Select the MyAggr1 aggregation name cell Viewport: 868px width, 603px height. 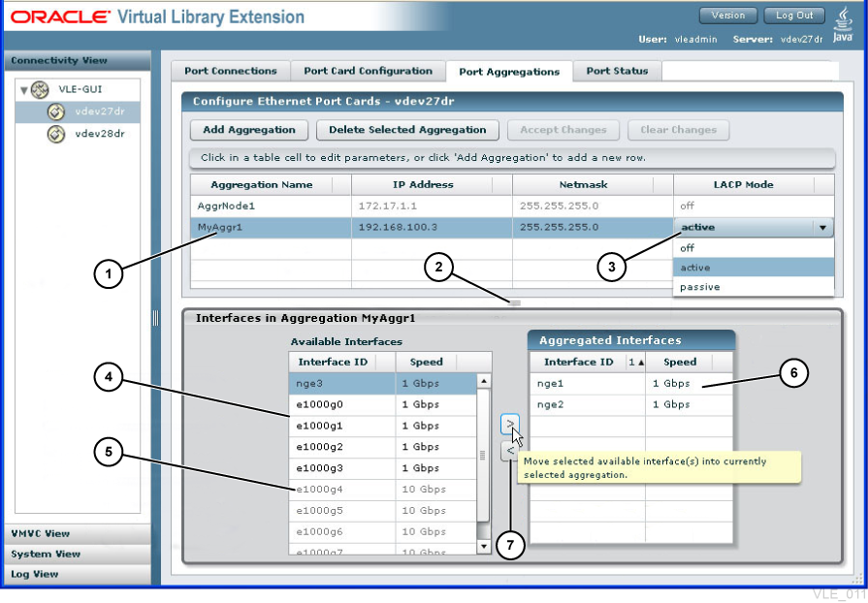pos(272,228)
